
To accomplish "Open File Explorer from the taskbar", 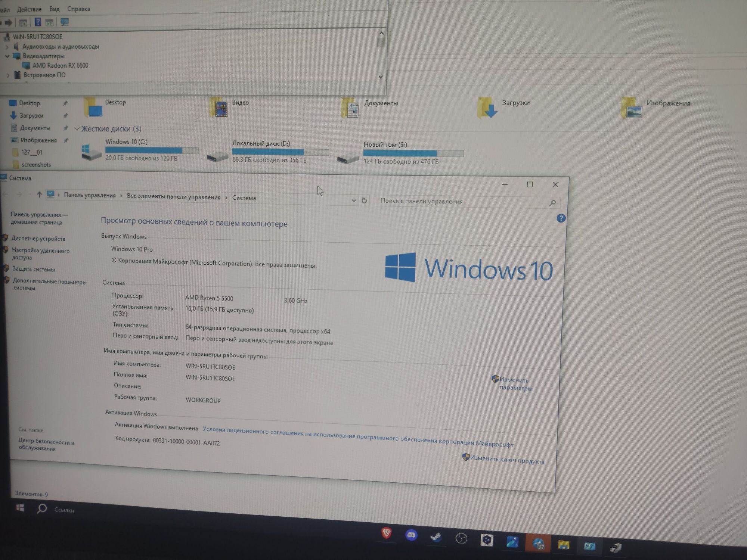I will [564, 545].
